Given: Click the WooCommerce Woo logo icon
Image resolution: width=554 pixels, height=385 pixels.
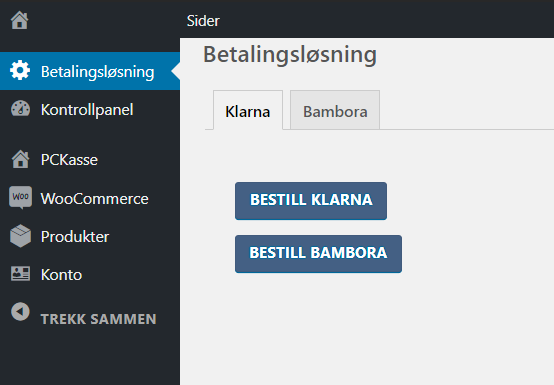Looking at the screenshot, I should pyautogui.click(x=20, y=197).
